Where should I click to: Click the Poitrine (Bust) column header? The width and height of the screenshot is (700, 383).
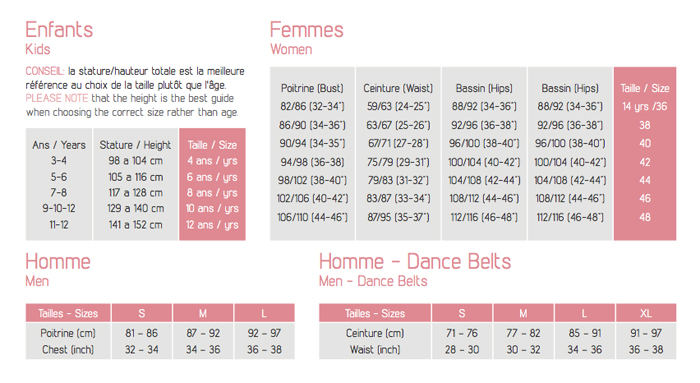(312, 88)
